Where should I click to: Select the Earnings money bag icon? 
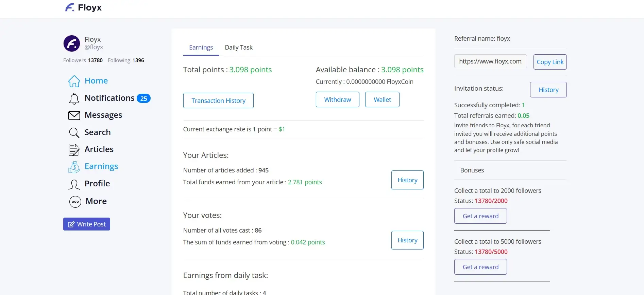point(74,167)
